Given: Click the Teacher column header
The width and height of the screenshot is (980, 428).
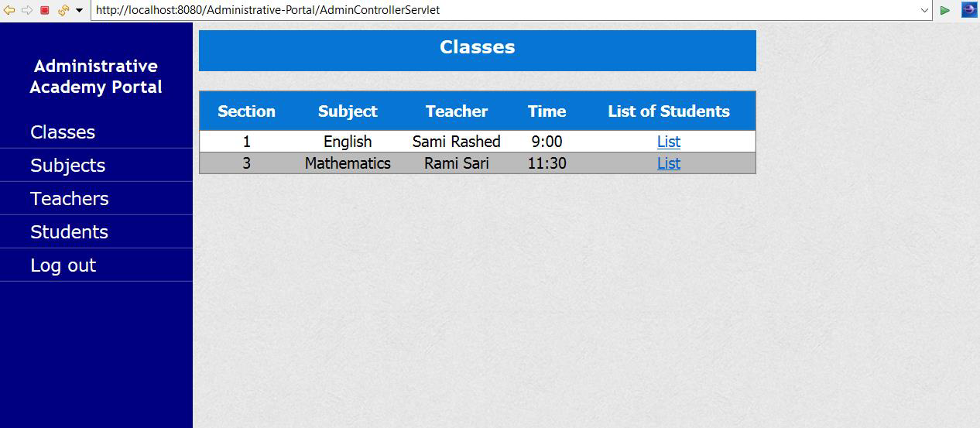Looking at the screenshot, I should 457,111.
